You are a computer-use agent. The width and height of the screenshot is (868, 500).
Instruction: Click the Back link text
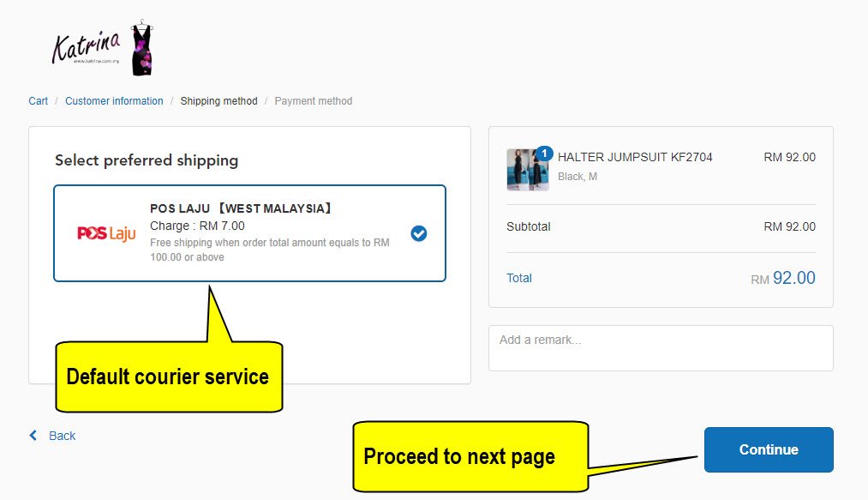(x=62, y=436)
